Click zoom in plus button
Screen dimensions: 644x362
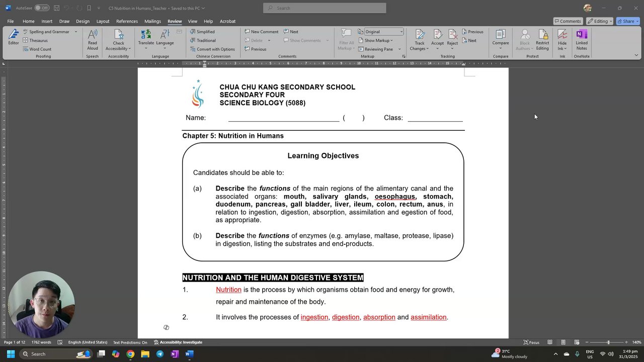coord(627,342)
